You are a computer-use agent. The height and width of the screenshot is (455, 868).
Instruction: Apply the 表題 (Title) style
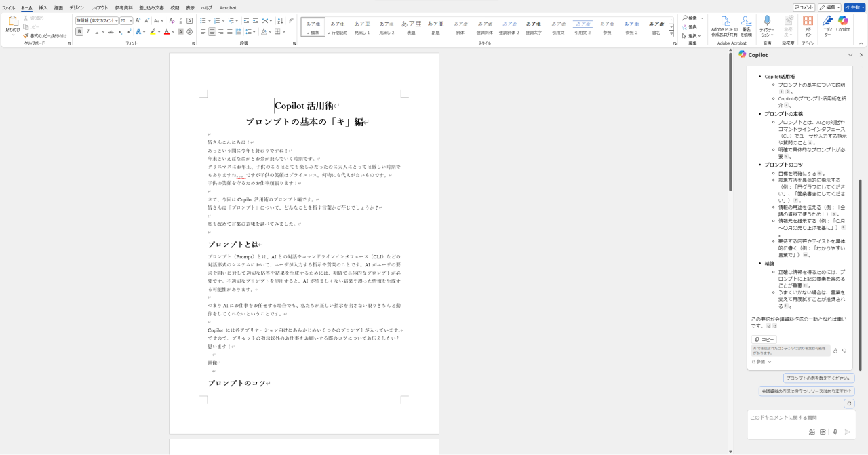pyautogui.click(x=411, y=27)
